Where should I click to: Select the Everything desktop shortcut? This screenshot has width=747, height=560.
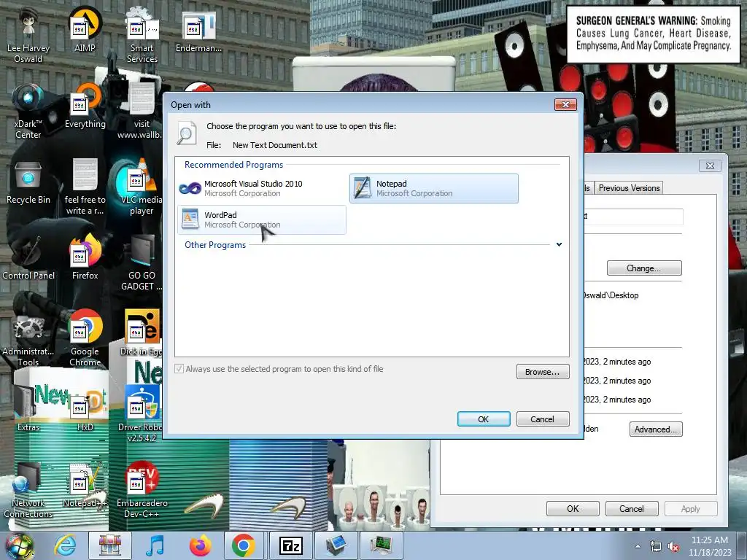pos(85,106)
